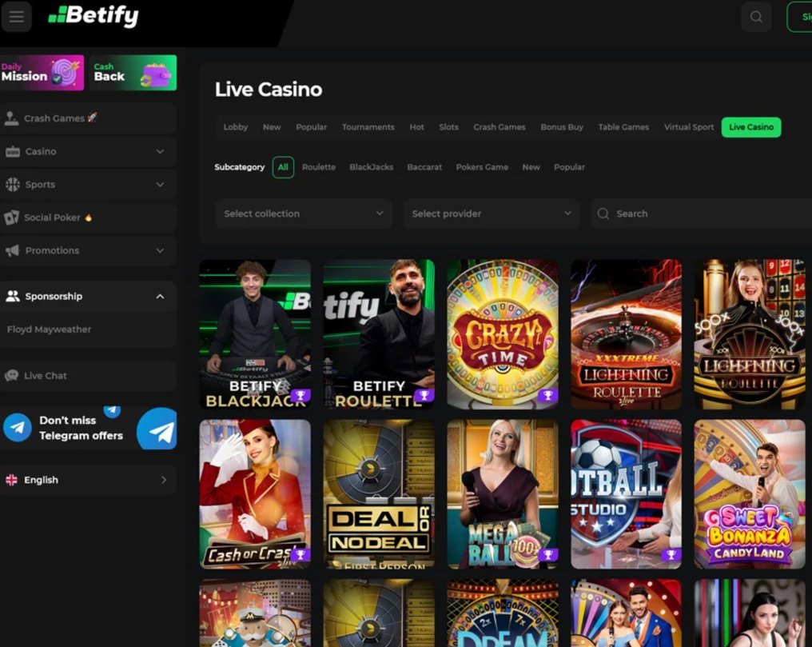Open the Cash Back banner

(133, 73)
